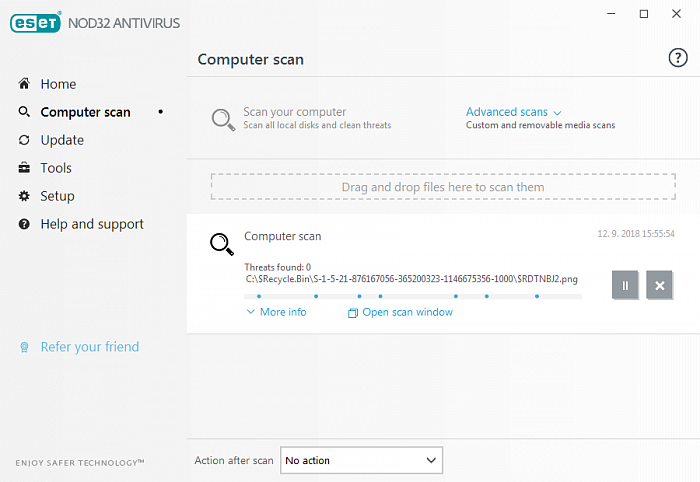Click the Help and support question icon
Screen dimensions: 700x482
click(x=24, y=224)
